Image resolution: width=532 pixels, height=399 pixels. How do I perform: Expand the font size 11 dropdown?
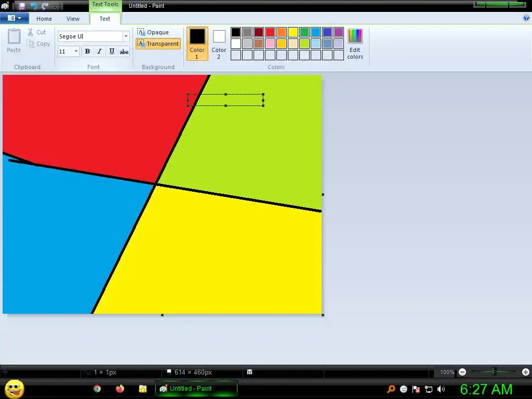click(76, 51)
